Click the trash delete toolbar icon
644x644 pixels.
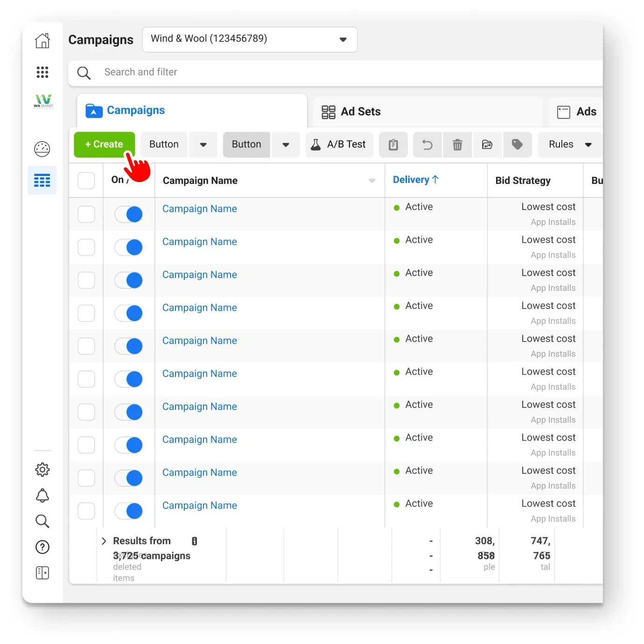[457, 145]
